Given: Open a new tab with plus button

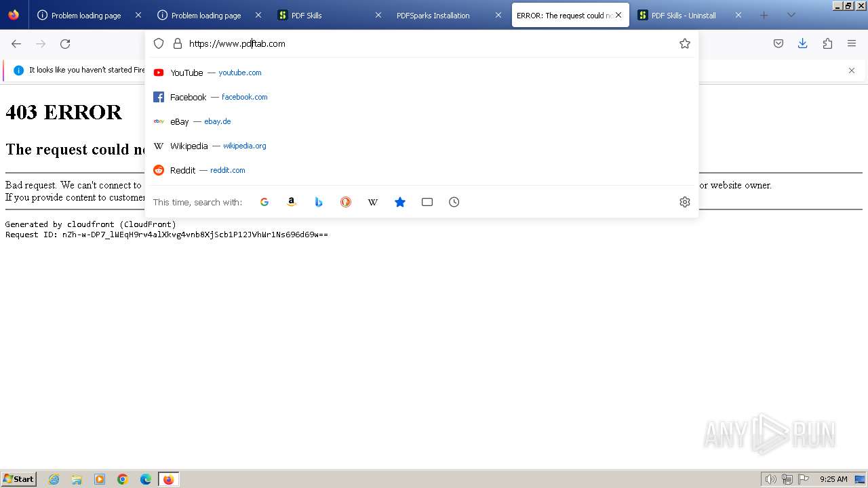Looking at the screenshot, I should click(x=764, y=15).
